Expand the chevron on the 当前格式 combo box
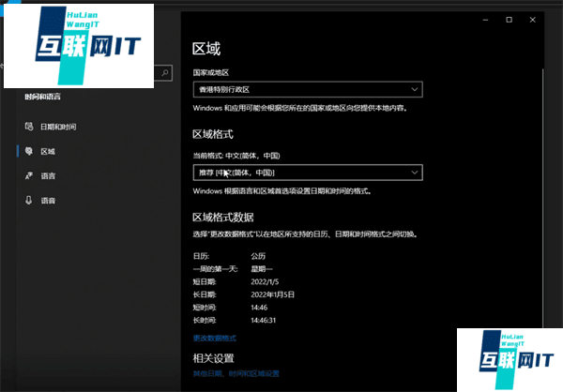The width and height of the screenshot is (563, 392). (414, 173)
